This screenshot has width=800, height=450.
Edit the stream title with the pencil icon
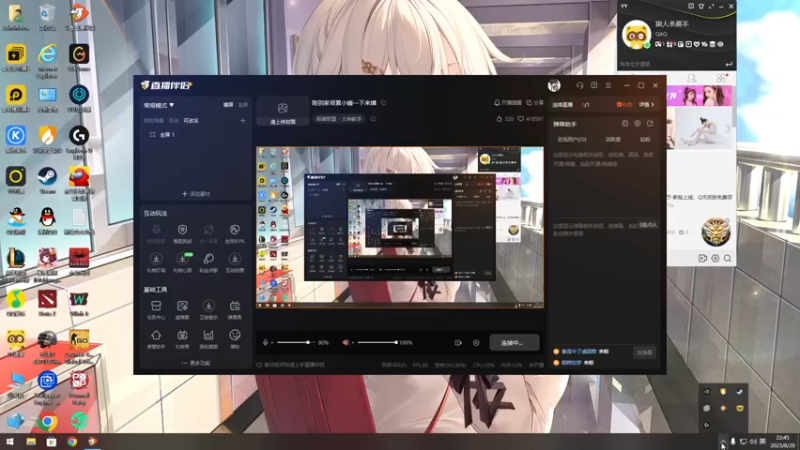[x=384, y=103]
